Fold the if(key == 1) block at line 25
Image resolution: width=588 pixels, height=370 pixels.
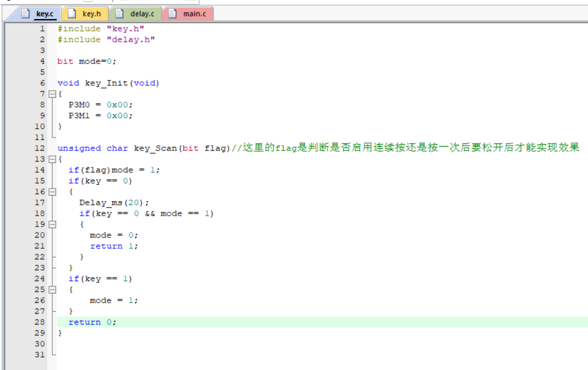[x=52, y=290]
